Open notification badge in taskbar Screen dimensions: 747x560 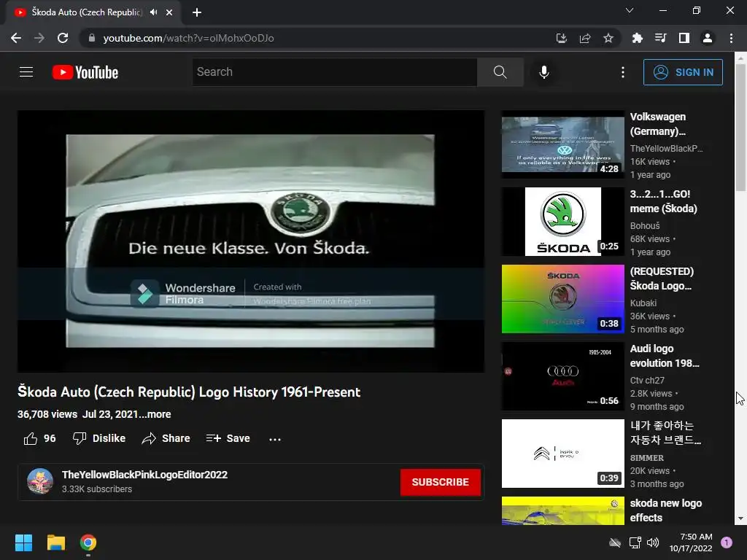(x=727, y=542)
